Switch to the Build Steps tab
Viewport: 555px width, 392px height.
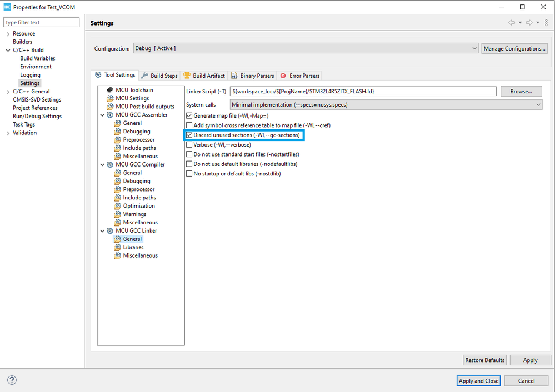[159, 76]
